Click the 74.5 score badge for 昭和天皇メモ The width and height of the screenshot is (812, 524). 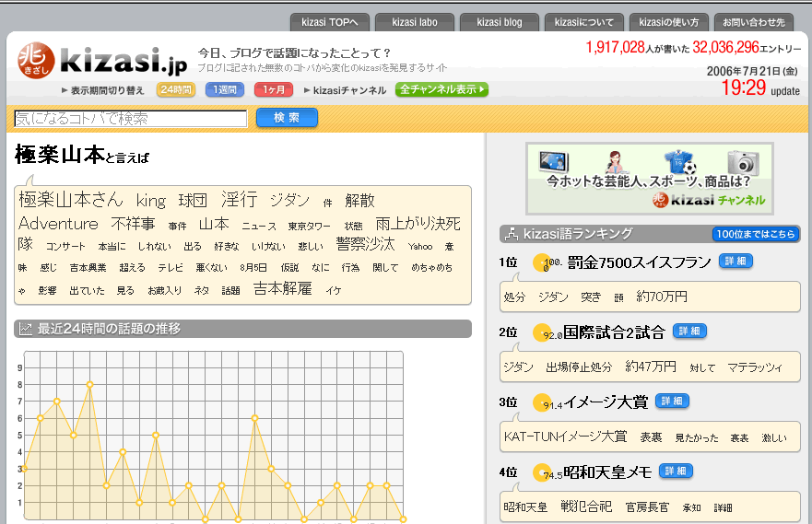pos(544,473)
